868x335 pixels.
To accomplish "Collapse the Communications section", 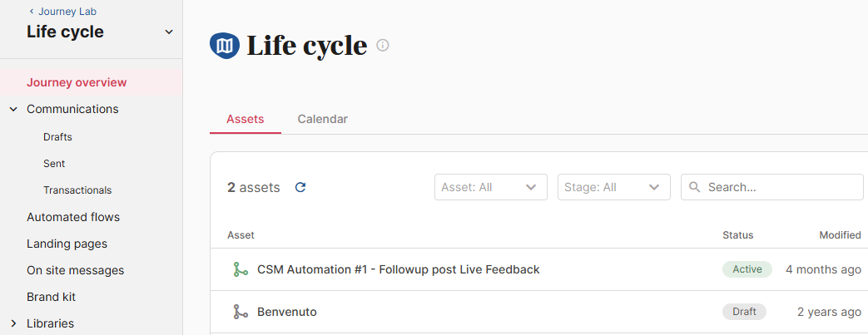I will [14, 110].
